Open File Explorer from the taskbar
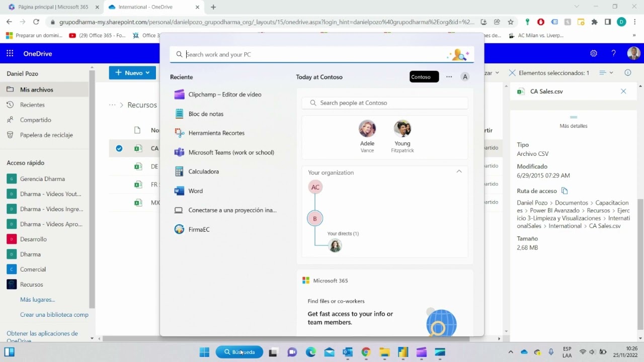644x362 pixels. tap(384, 352)
